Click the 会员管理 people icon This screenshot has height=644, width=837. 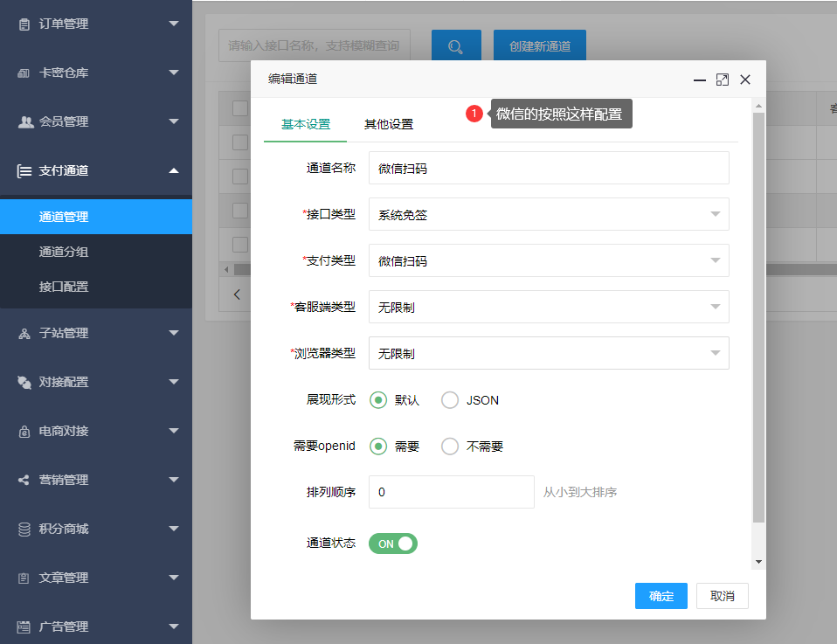click(25, 121)
